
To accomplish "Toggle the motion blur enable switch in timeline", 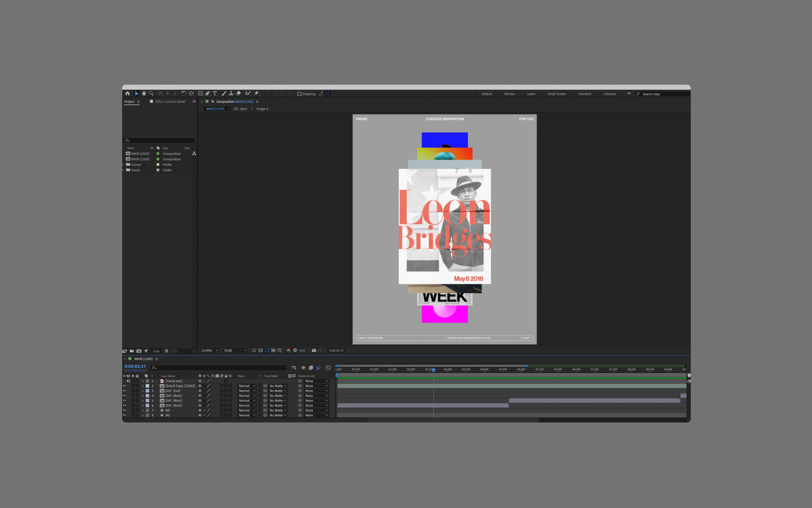I will (x=318, y=368).
